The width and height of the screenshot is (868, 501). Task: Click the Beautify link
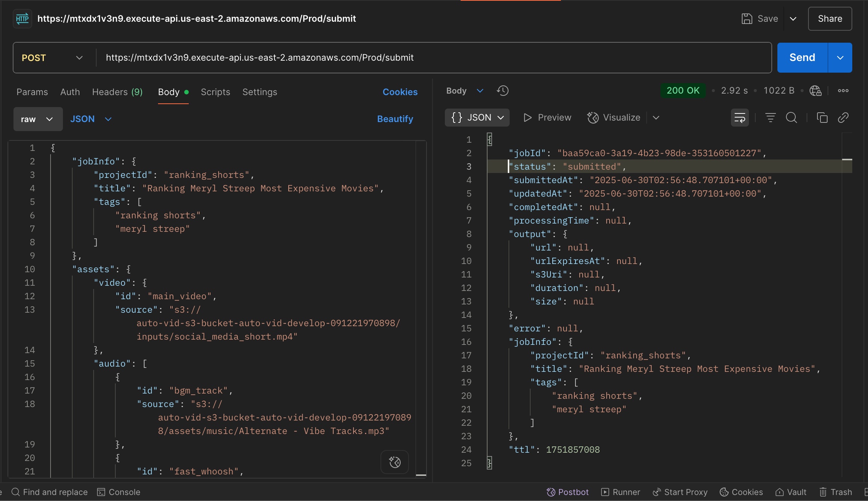(395, 119)
